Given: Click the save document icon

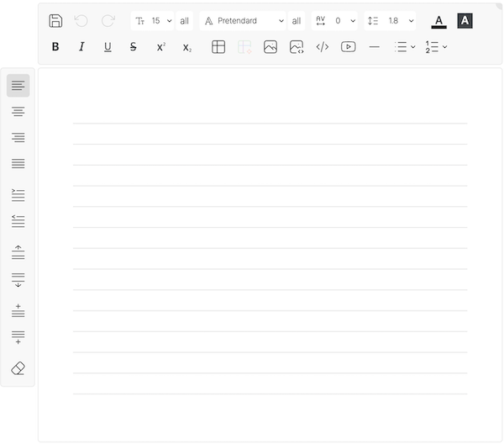Looking at the screenshot, I should (55, 21).
